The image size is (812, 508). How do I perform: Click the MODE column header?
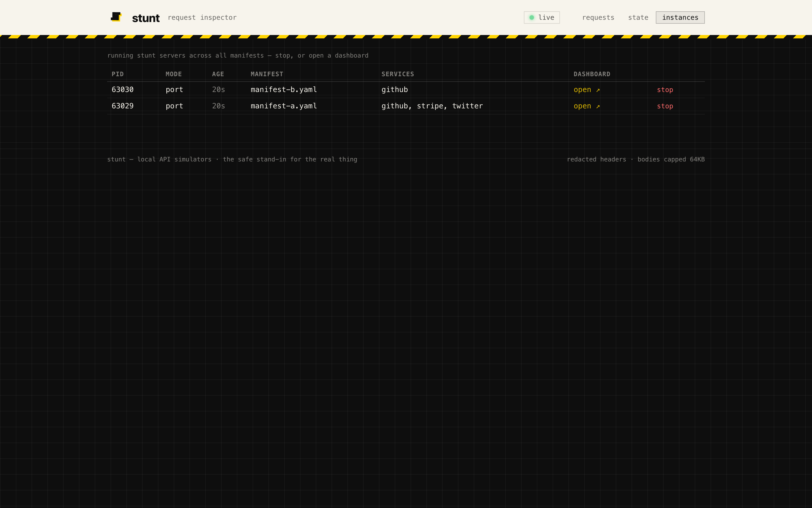coord(173,74)
